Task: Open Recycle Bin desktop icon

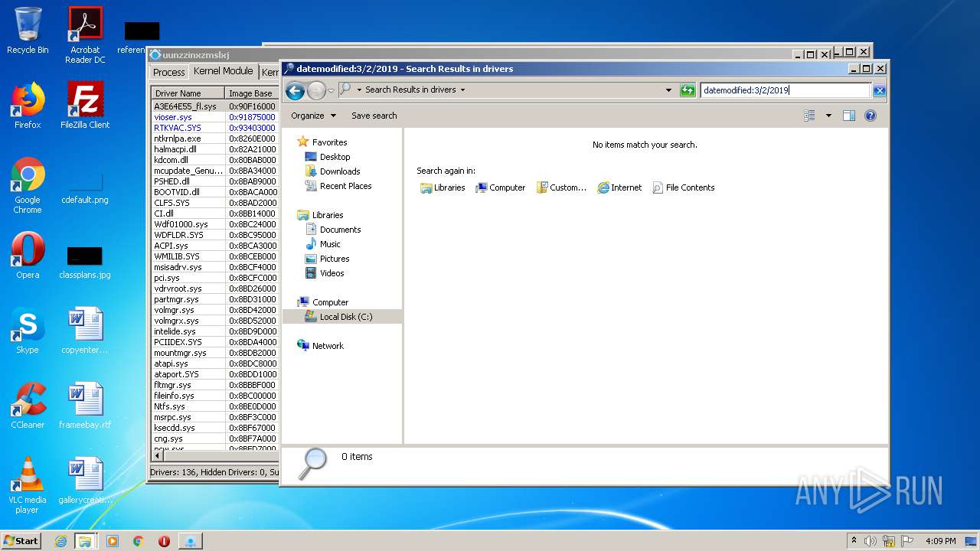Action: tap(28, 31)
